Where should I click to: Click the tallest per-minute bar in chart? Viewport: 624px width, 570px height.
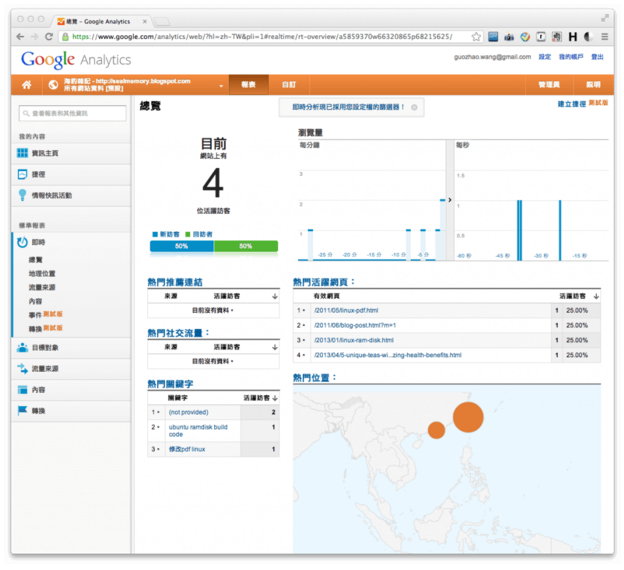coord(443,230)
